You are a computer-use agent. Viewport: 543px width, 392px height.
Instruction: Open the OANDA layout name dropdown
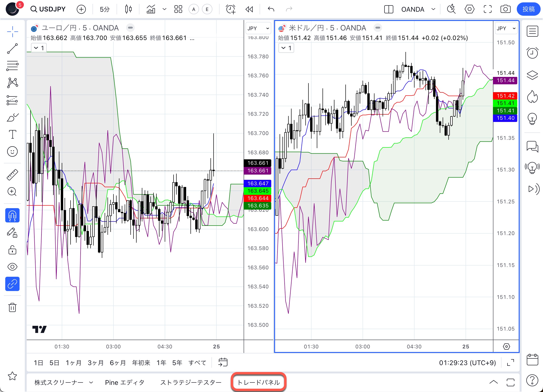click(418, 9)
